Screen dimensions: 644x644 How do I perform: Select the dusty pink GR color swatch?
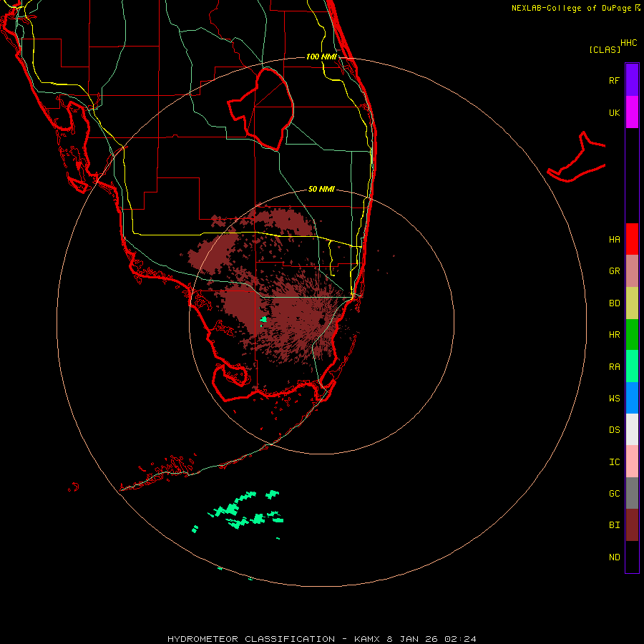pos(632,271)
